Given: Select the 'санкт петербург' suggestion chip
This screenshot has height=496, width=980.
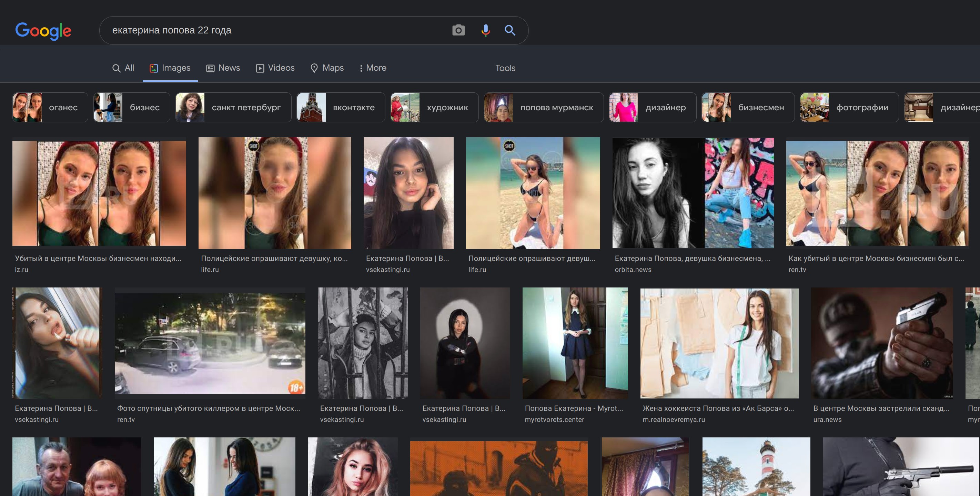Looking at the screenshot, I should pyautogui.click(x=233, y=108).
